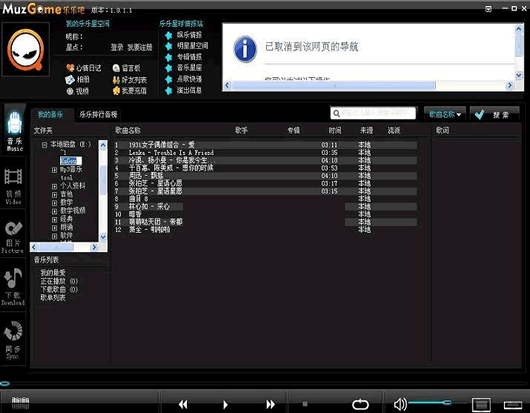Expand the 软件 folder

click(x=54, y=236)
